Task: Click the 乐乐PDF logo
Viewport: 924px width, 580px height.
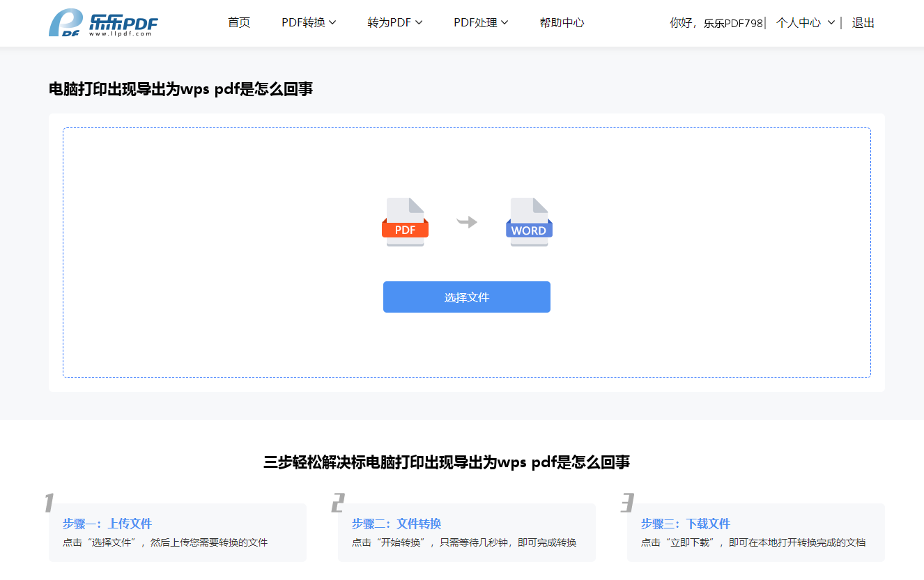Action: [x=103, y=23]
